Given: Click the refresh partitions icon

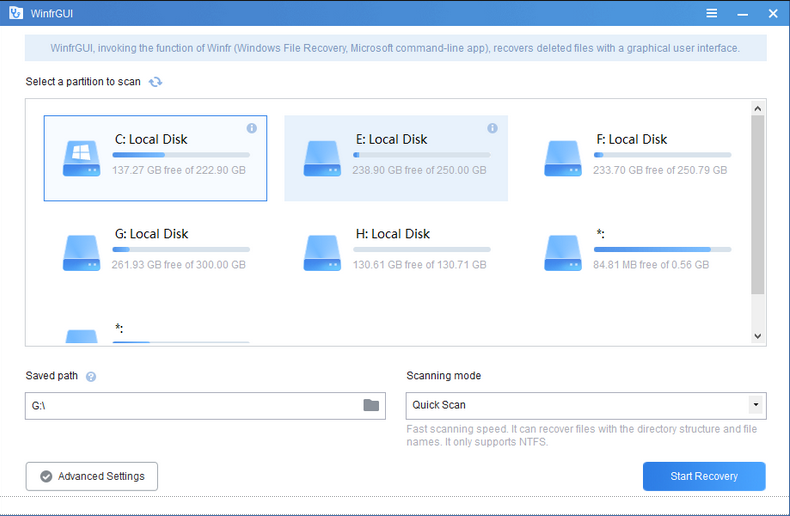Looking at the screenshot, I should pos(155,82).
